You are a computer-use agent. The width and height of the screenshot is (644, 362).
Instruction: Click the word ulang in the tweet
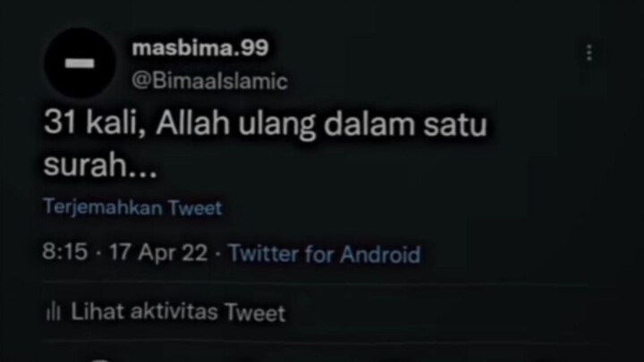click(x=277, y=125)
